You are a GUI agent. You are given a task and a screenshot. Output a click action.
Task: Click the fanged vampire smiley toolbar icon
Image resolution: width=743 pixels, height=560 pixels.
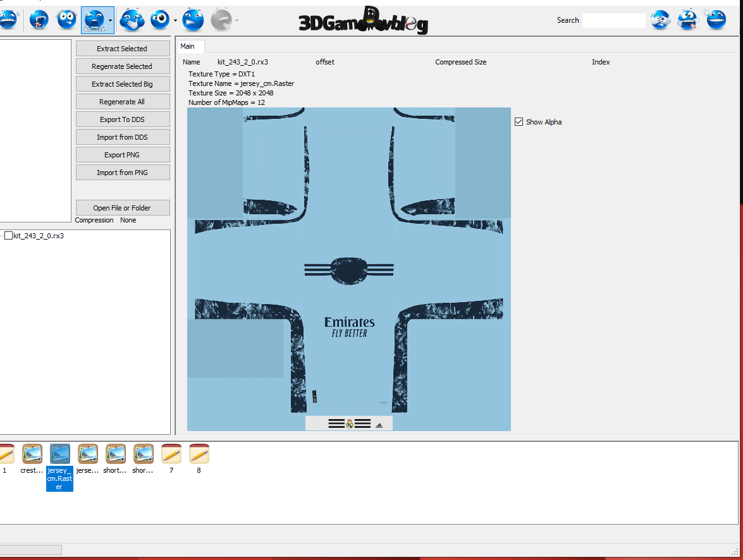point(39,20)
